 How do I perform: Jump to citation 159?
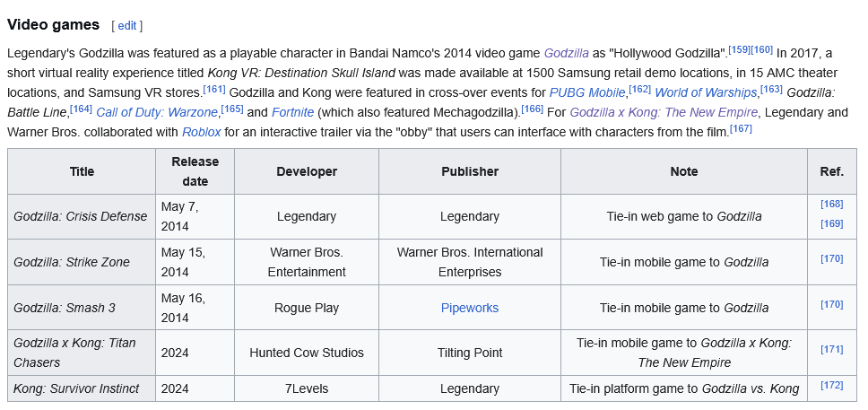[740, 50]
